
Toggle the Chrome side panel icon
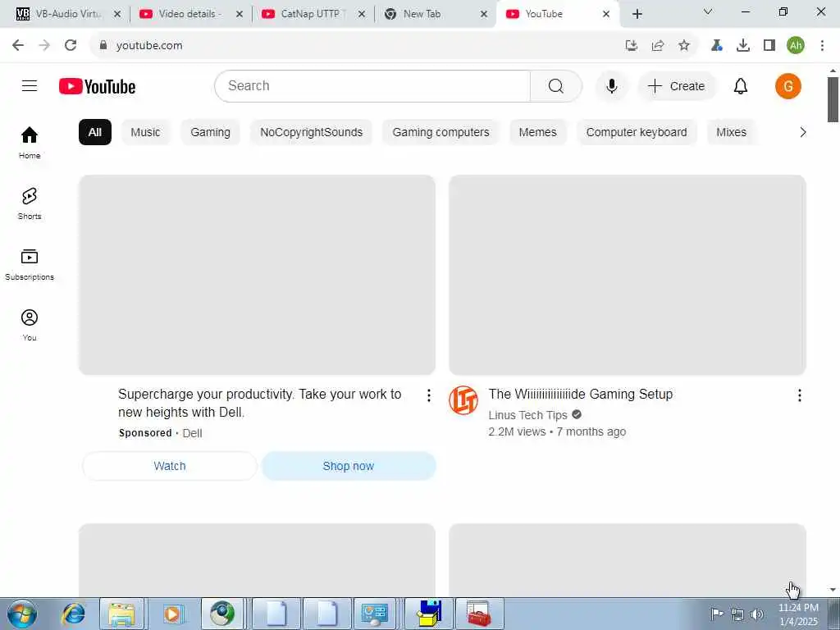click(769, 46)
